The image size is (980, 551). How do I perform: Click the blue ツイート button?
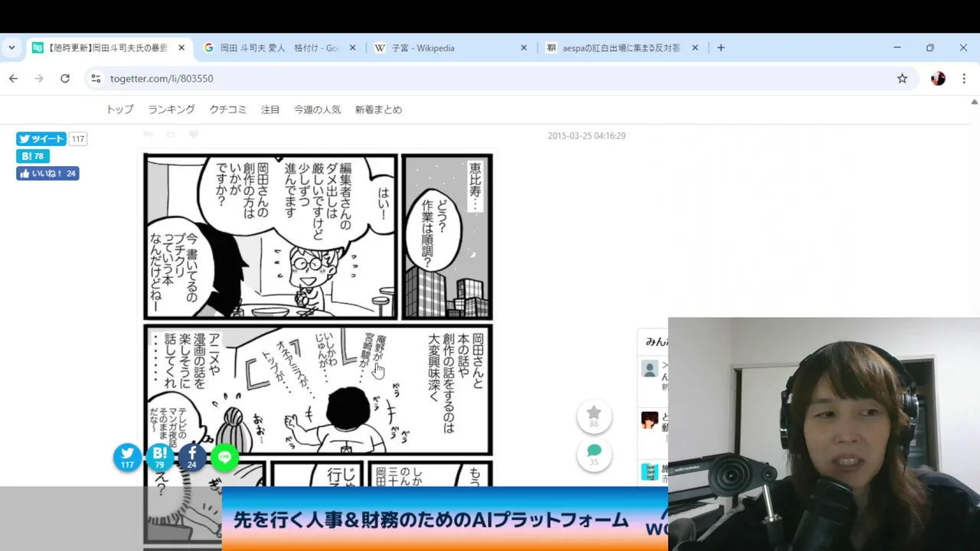(41, 139)
